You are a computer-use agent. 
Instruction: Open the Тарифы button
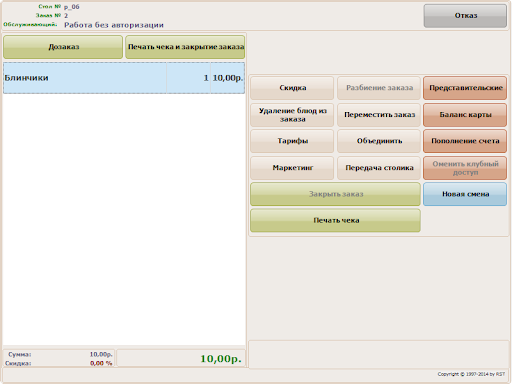click(x=292, y=141)
